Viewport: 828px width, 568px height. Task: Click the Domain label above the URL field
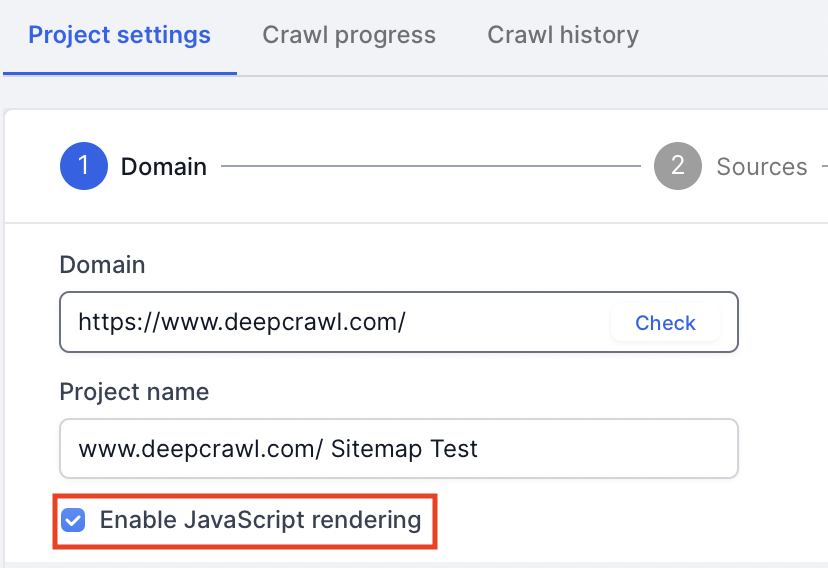click(102, 265)
